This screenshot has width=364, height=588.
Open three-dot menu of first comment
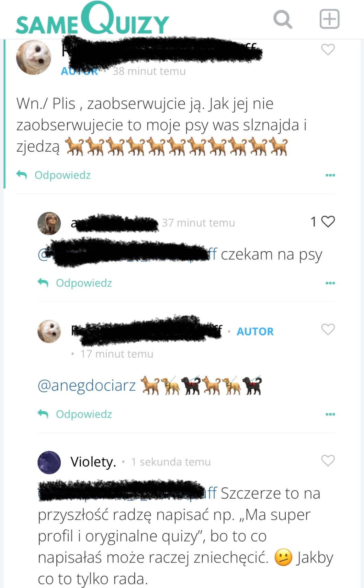(x=330, y=175)
